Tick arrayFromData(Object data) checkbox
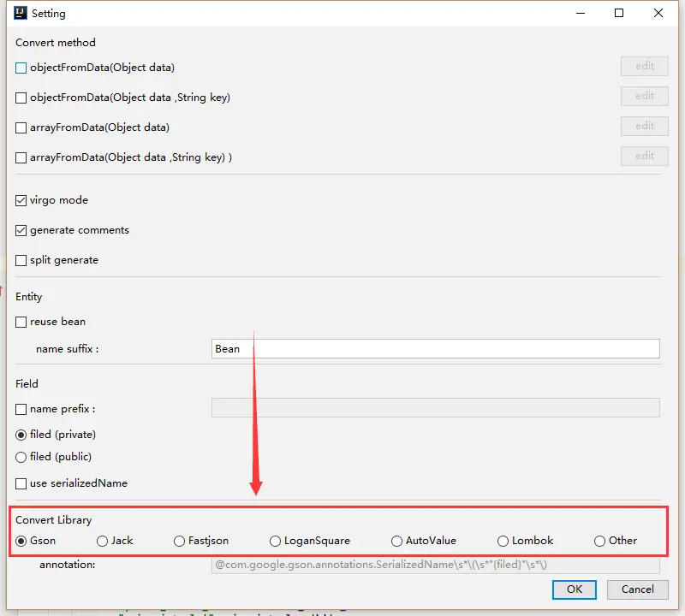685x616 pixels. [x=21, y=128]
